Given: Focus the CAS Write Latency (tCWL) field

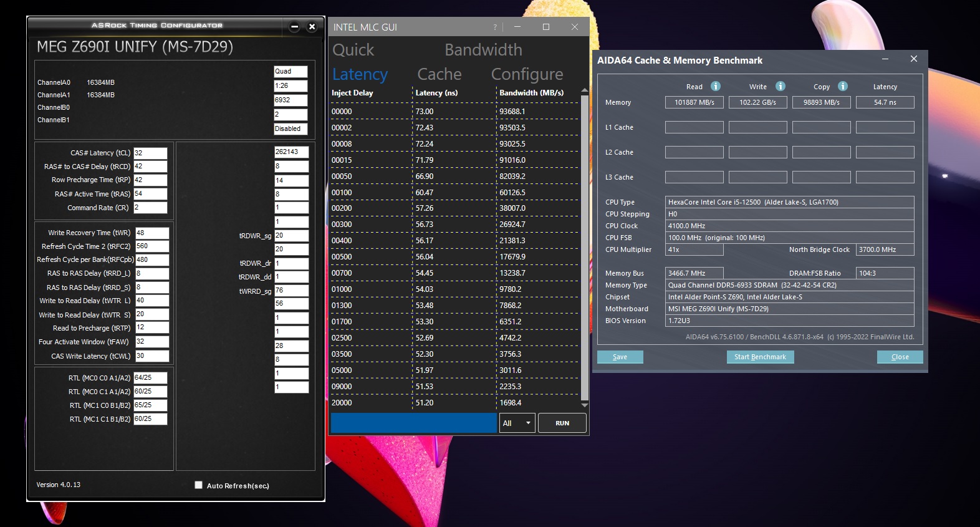Looking at the screenshot, I should pyautogui.click(x=152, y=356).
